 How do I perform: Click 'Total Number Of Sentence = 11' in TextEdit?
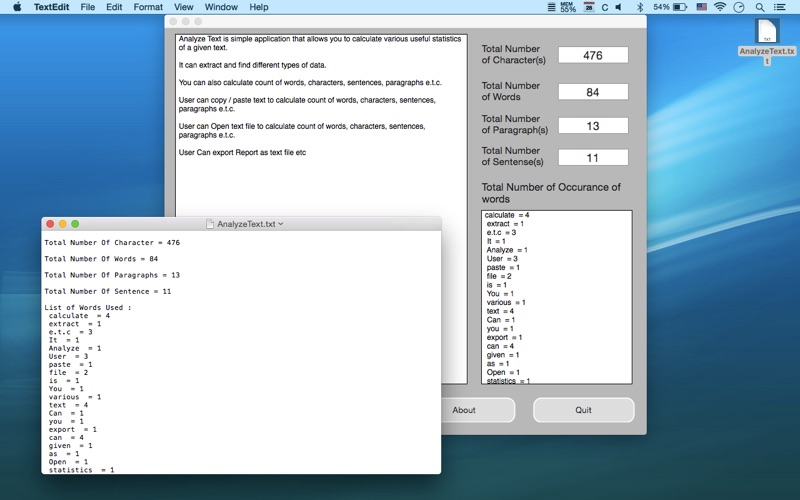108,291
